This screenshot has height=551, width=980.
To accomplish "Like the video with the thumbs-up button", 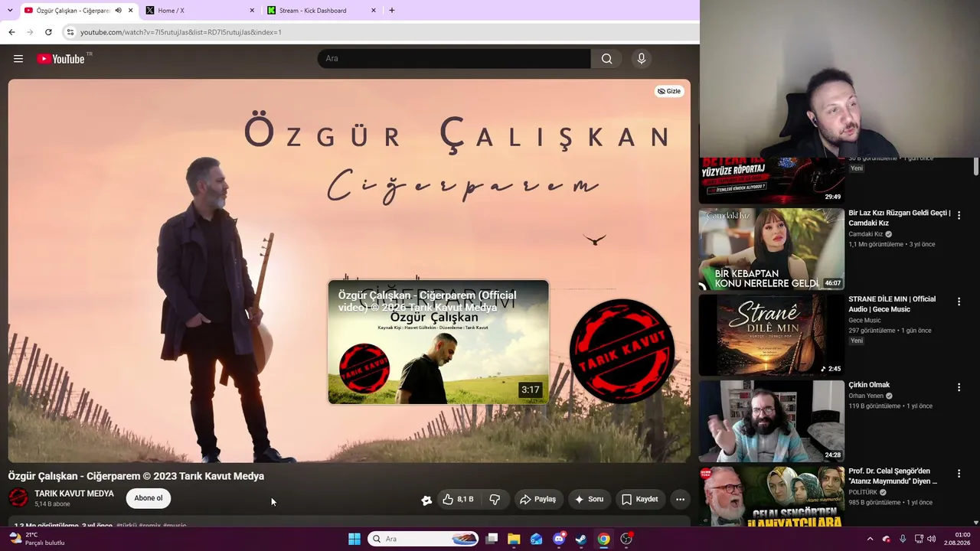I will [x=457, y=500].
